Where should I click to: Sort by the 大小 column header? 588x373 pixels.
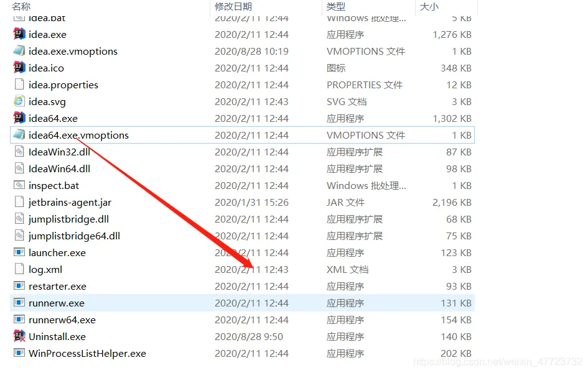point(429,6)
